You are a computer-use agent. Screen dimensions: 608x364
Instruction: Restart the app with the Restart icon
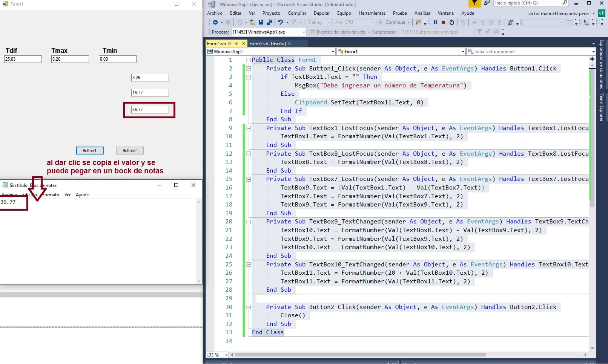coord(452,22)
